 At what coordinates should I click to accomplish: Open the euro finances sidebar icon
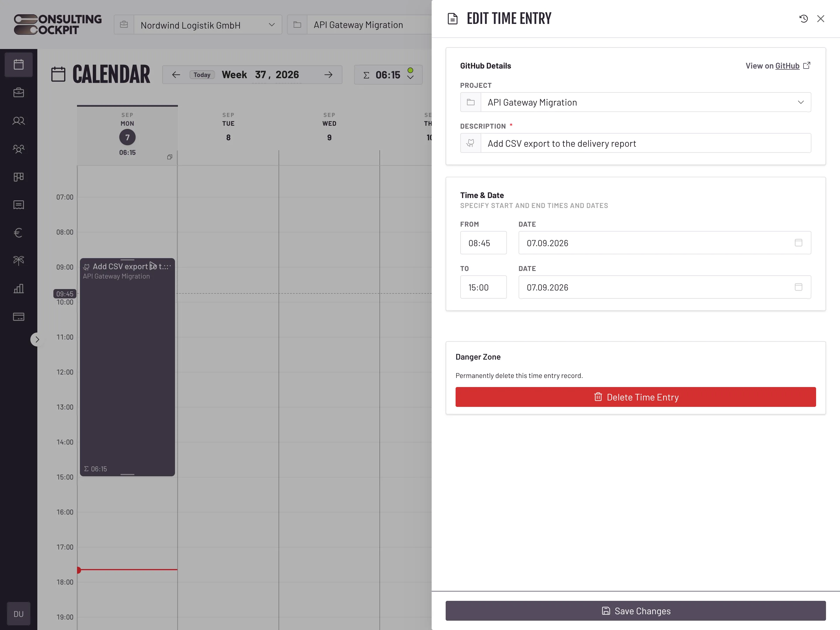pyautogui.click(x=19, y=233)
